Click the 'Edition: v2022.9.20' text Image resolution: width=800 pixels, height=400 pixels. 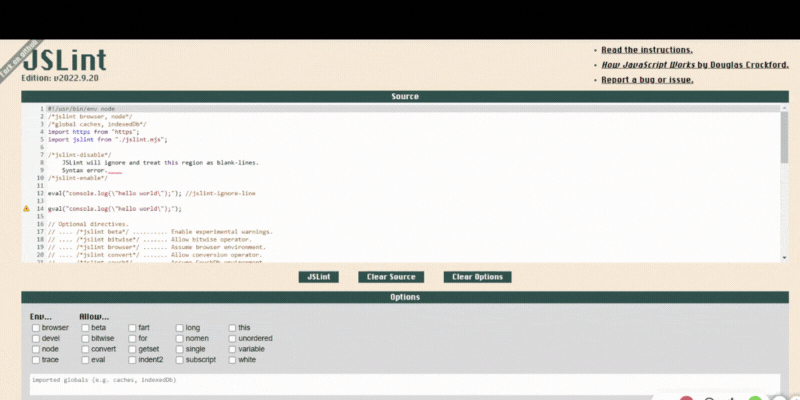pos(60,79)
